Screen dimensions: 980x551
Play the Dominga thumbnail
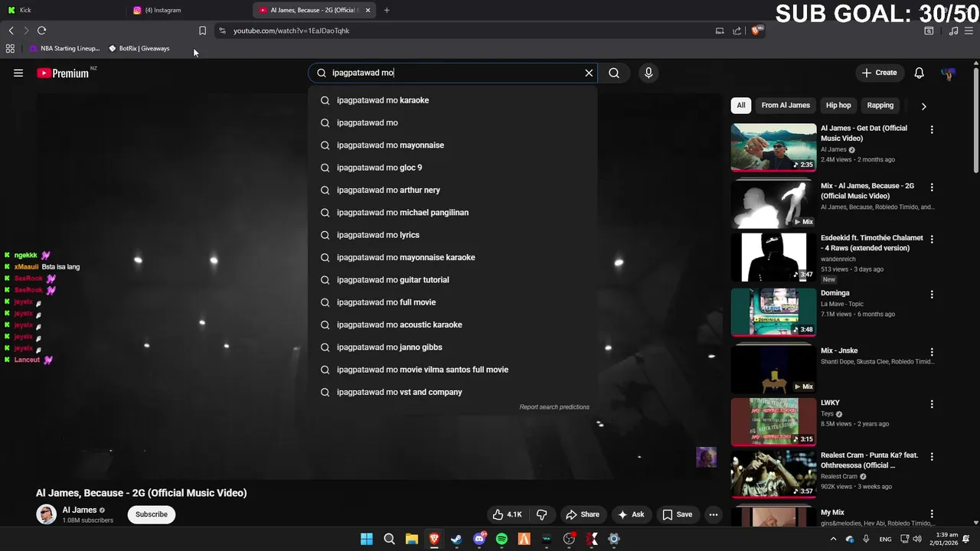tap(773, 312)
